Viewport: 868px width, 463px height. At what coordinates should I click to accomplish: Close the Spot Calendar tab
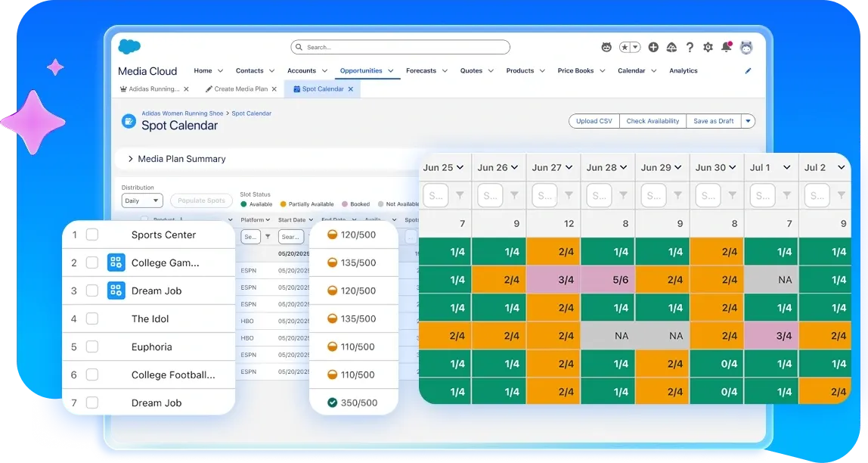(x=350, y=89)
